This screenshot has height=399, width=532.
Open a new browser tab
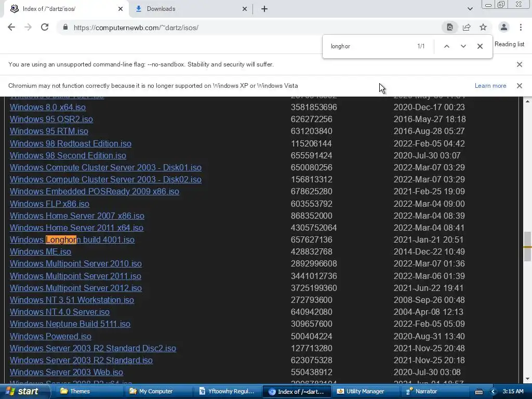(264, 9)
